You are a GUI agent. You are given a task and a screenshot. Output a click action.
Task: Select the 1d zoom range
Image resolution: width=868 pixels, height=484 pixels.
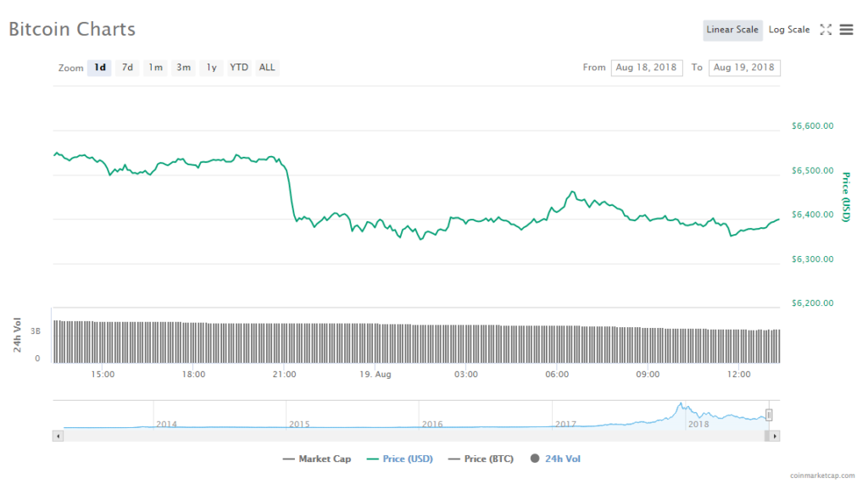pos(99,68)
